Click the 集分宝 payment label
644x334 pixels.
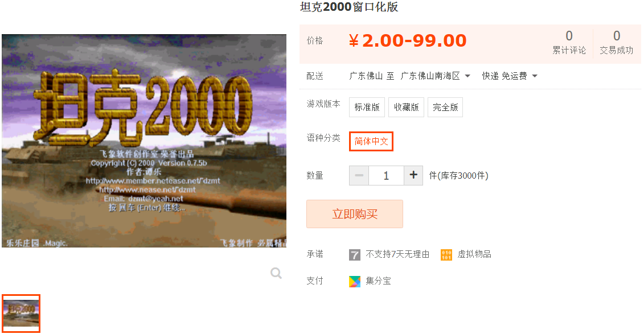pos(378,281)
